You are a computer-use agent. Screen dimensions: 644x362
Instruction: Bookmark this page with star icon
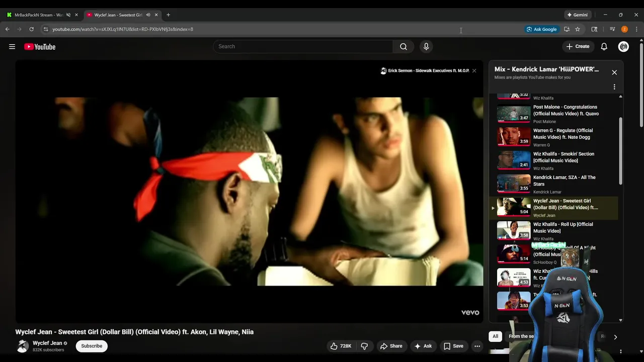click(578, 29)
